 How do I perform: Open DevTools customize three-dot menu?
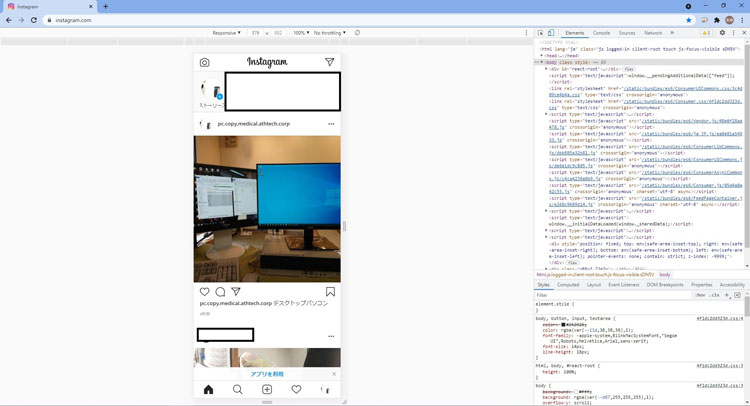click(733, 33)
